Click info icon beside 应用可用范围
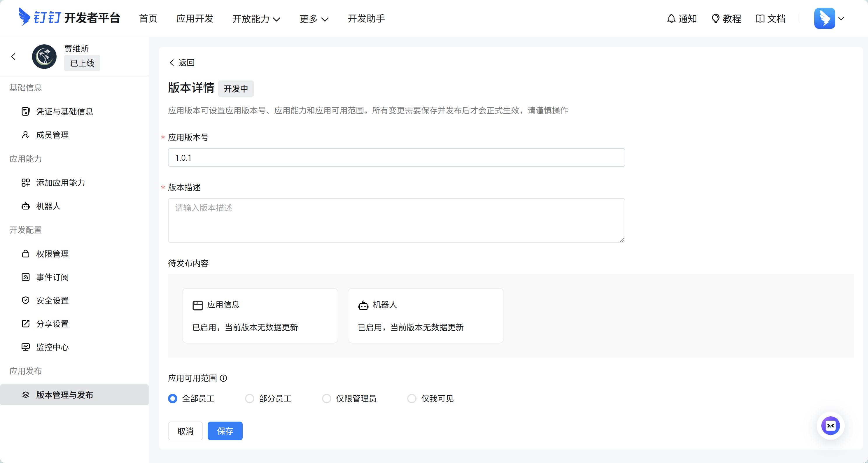This screenshot has height=463, width=868. (x=223, y=378)
